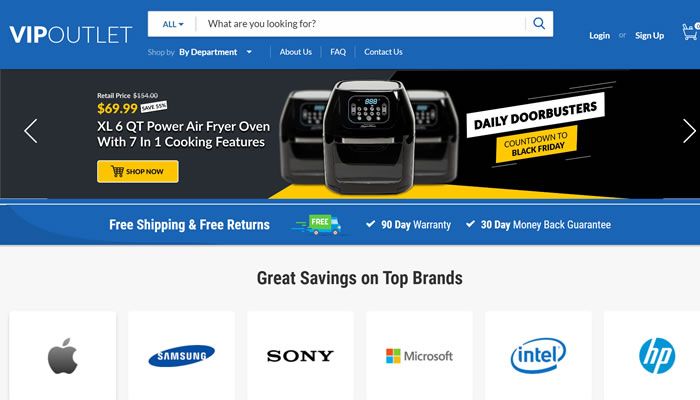Viewport: 700px width, 400px height.
Task: Click the Login link
Action: [x=599, y=35]
